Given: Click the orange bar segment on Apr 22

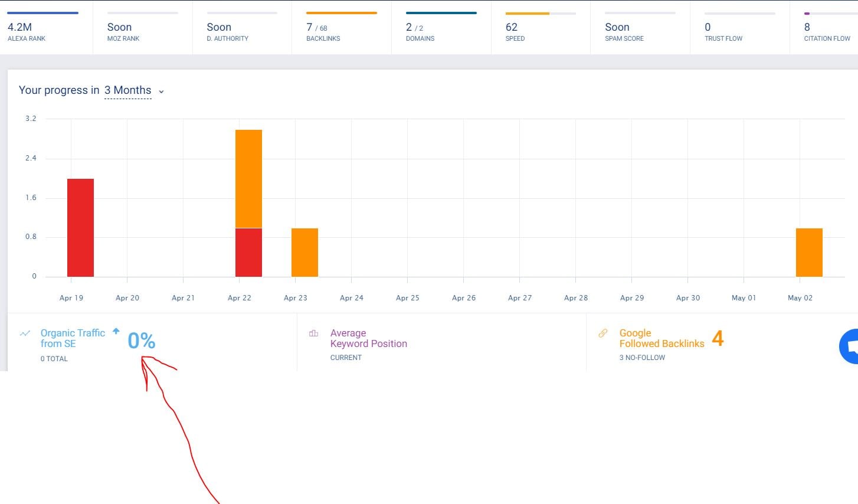Looking at the screenshot, I should click(248, 179).
